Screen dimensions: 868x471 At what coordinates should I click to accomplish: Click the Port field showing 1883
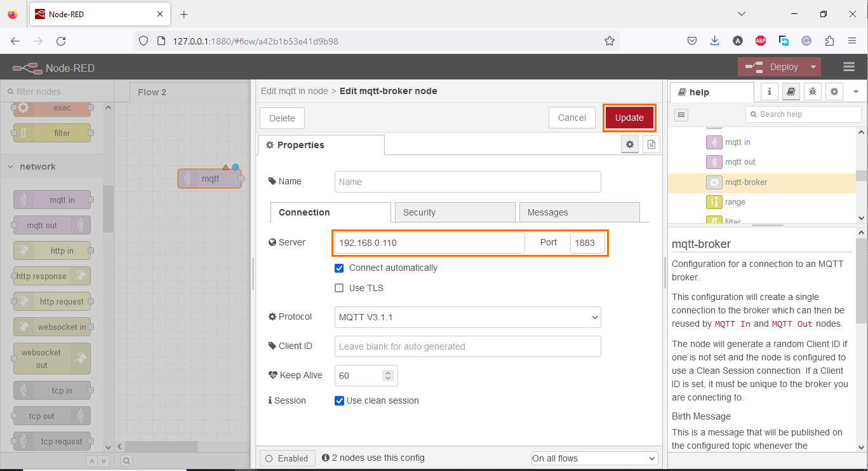[x=587, y=243]
